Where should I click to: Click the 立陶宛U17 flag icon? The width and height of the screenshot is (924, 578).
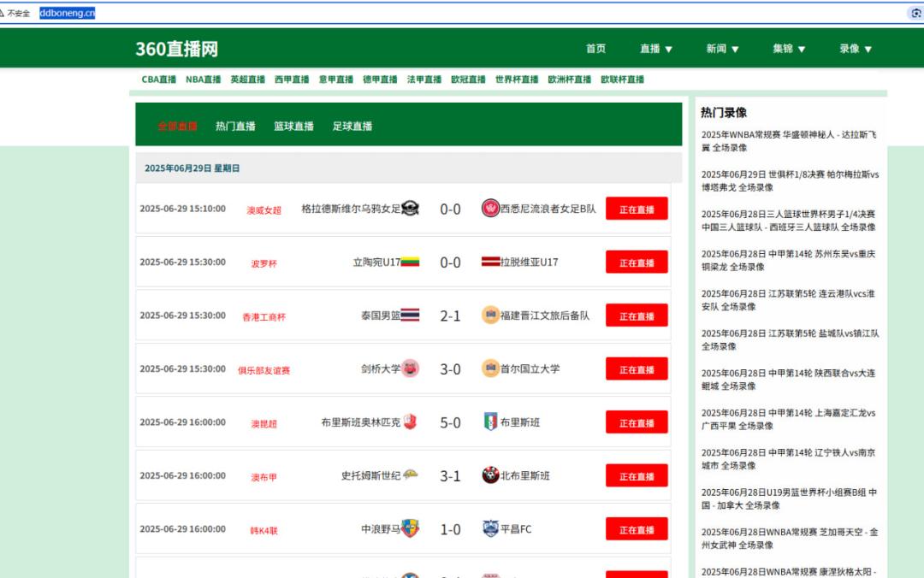tap(410, 262)
